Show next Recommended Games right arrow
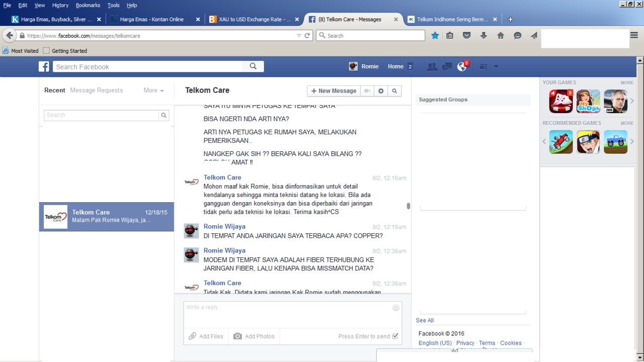The height and width of the screenshot is (362, 644). pyautogui.click(x=632, y=141)
